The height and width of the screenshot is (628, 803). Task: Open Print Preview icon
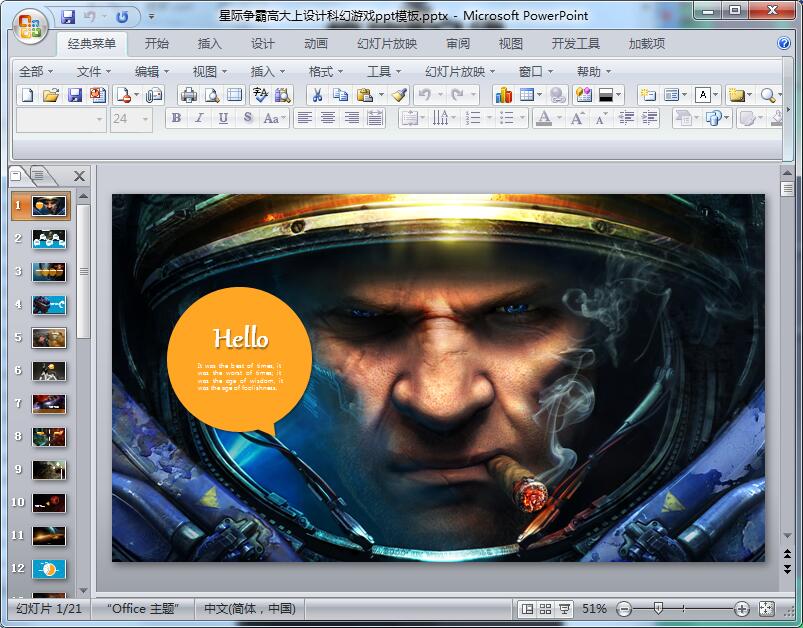[212, 95]
